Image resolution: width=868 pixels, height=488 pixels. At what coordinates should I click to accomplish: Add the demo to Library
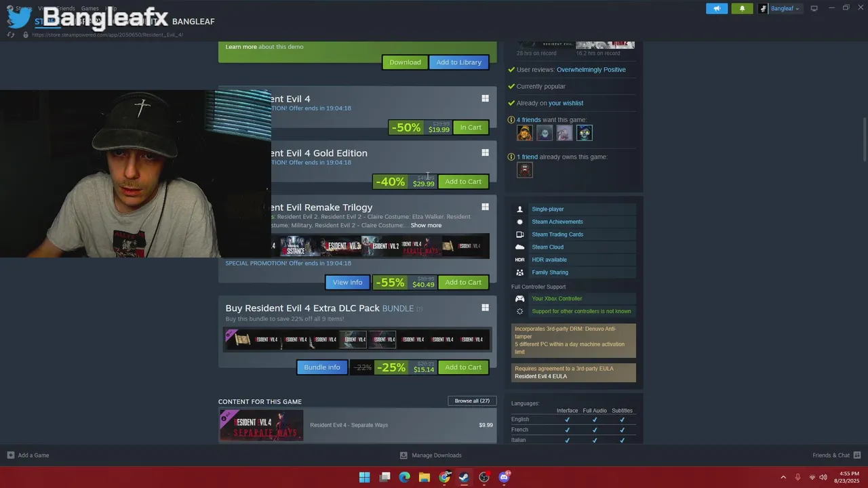click(458, 62)
